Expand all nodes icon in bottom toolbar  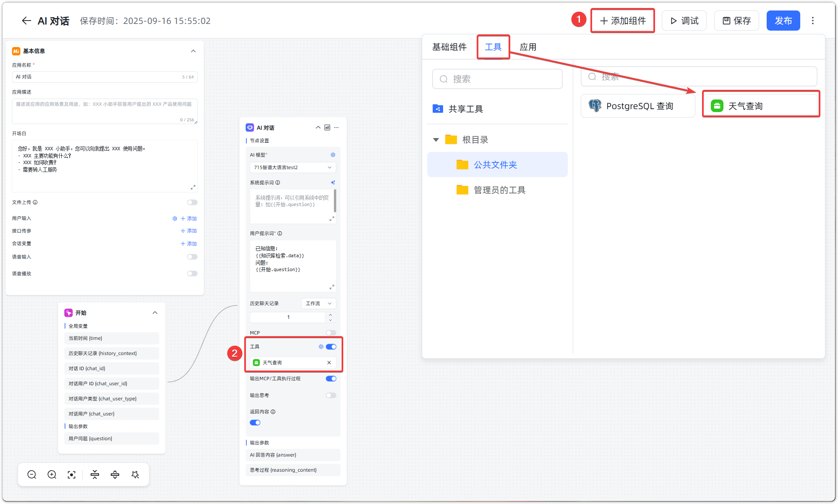pos(115,475)
